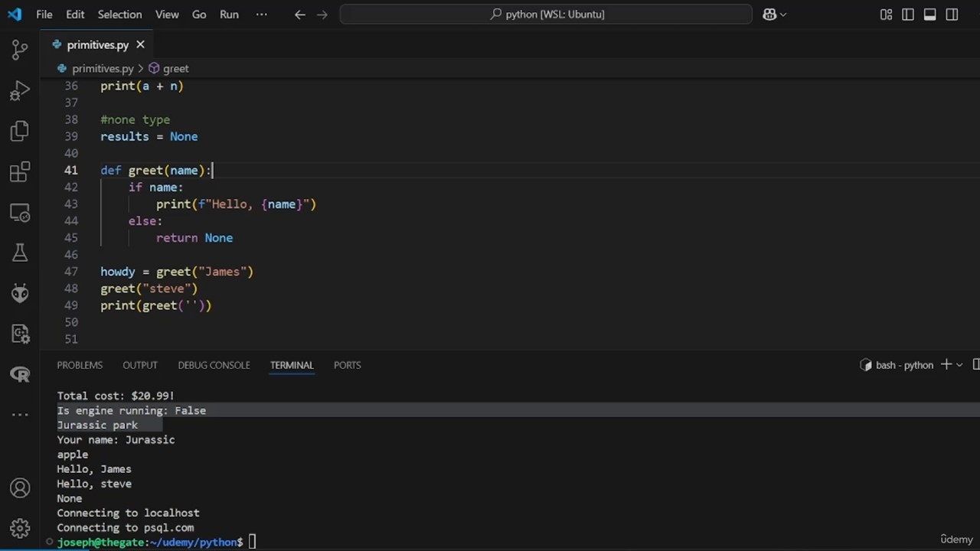Viewport: 980px width, 551px height.
Task: Switch to the PORTS panel tab
Action: tap(347, 365)
